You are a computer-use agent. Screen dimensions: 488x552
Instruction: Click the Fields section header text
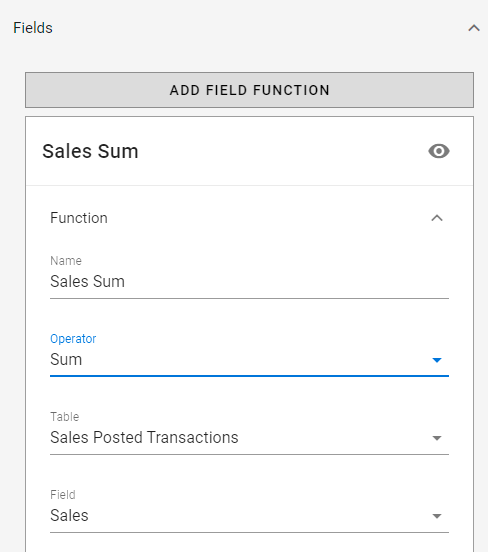(x=33, y=28)
